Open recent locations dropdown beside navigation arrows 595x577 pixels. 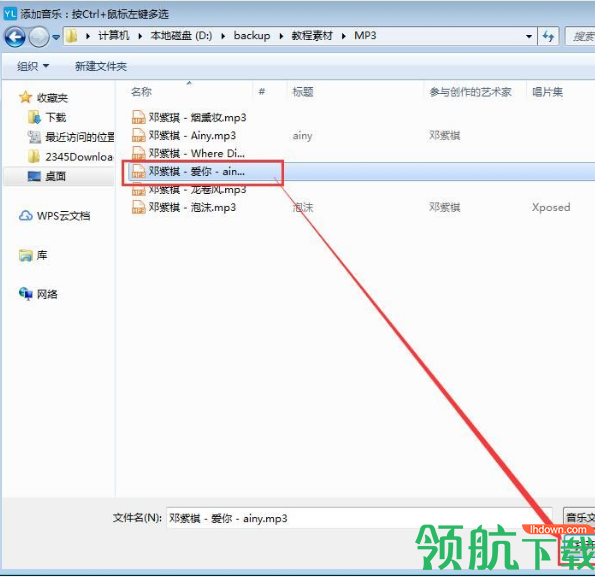[56, 37]
